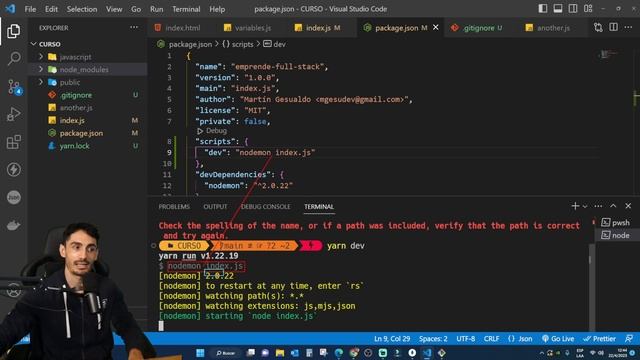Image resolution: width=640 pixels, height=360 pixels.
Task: Maximize the panel with chevron up
Action: click(613, 206)
